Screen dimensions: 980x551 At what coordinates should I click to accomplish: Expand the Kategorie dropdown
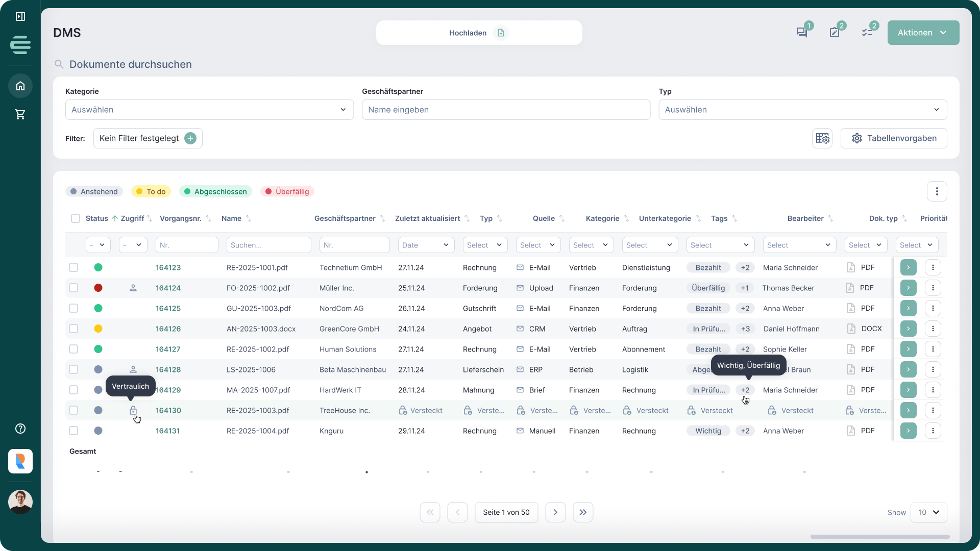click(x=209, y=110)
